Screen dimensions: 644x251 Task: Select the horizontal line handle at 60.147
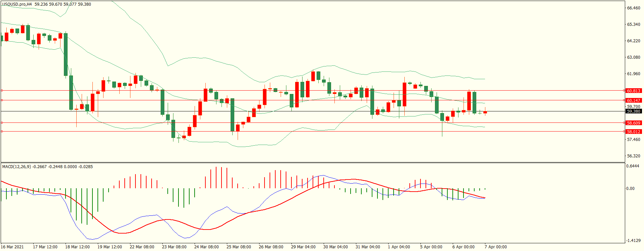pos(2,100)
